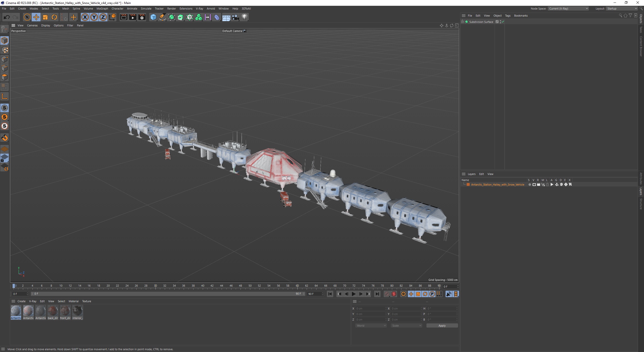Select the Rotate tool
This screenshot has width=644, height=352.
click(54, 17)
